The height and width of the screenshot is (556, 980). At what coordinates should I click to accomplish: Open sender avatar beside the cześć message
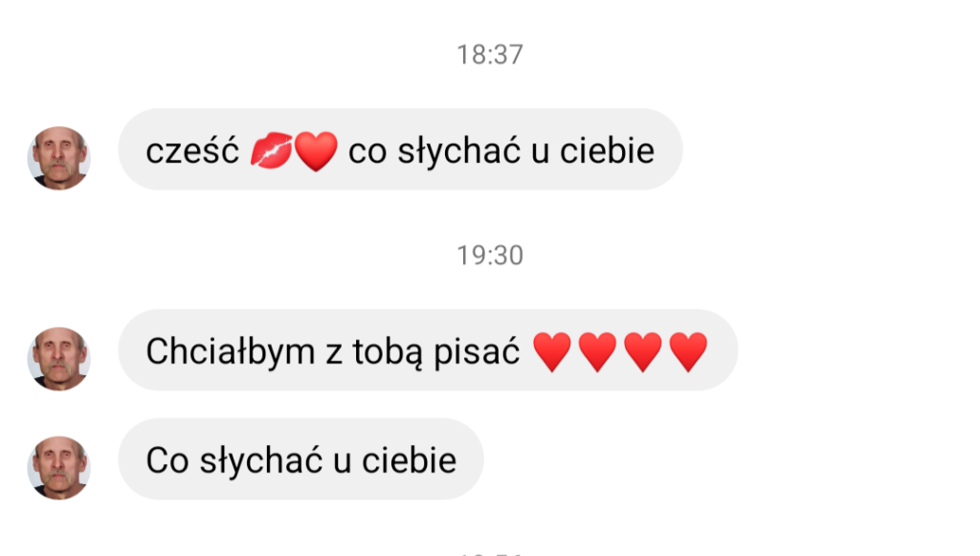[x=58, y=158]
